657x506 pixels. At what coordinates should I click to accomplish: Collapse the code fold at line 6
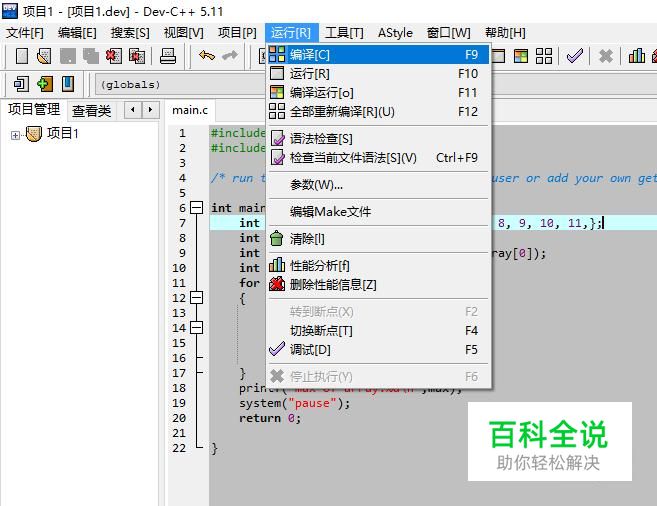[197, 208]
